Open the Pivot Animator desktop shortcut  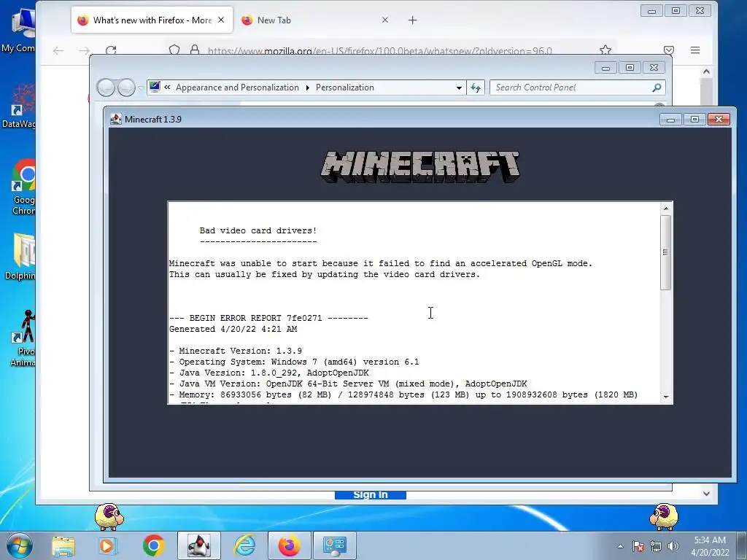[x=23, y=338]
